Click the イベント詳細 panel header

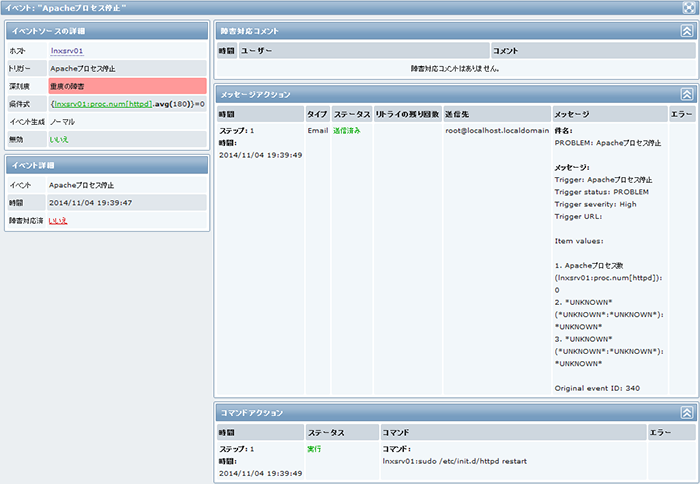coord(107,165)
